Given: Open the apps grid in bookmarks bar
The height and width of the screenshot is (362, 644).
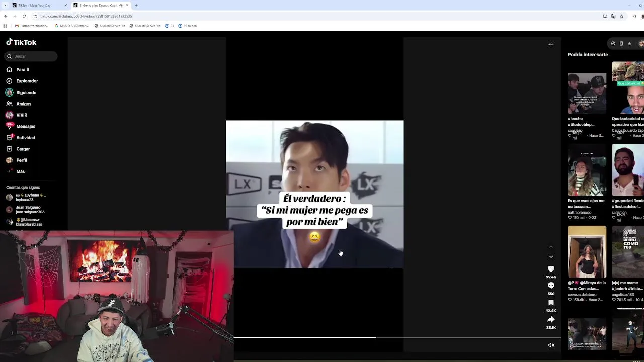Looking at the screenshot, I should [x=6, y=26].
